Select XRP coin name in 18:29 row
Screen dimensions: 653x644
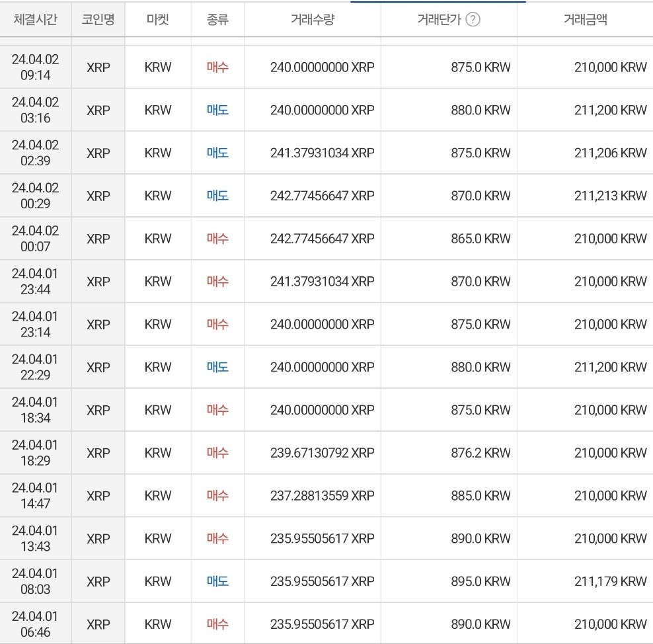98,453
